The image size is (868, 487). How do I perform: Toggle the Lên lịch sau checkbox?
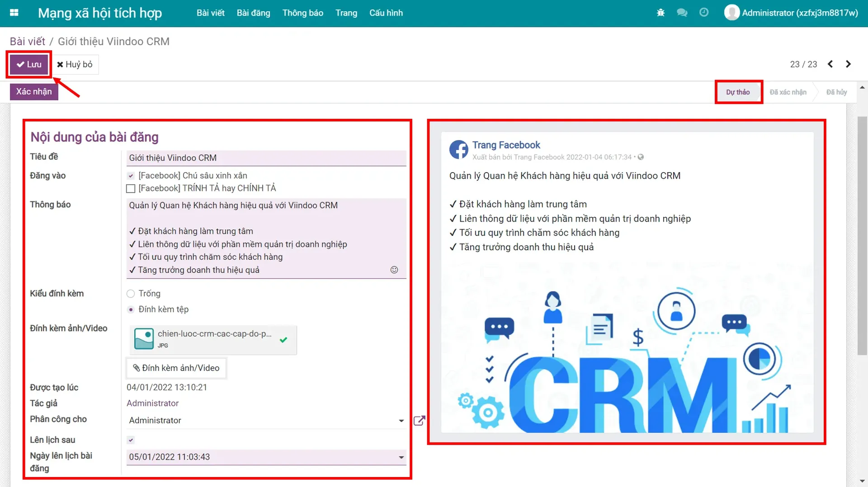click(131, 440)
